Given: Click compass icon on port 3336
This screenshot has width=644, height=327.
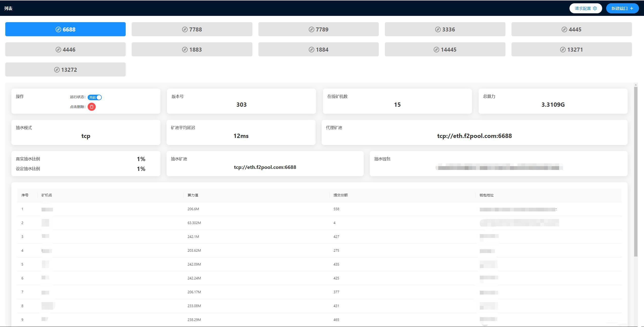Looking at the screenshot, I should coord(438,29).
